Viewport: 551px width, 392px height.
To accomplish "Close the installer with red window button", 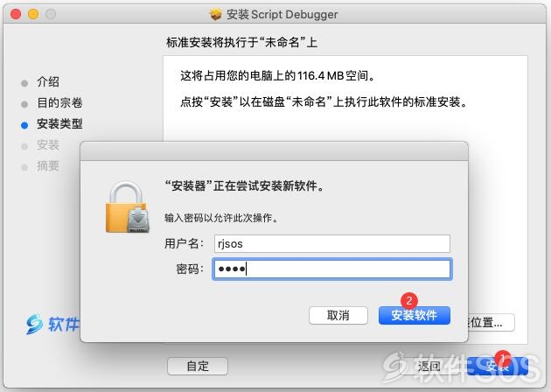I will tap(16, 14).
